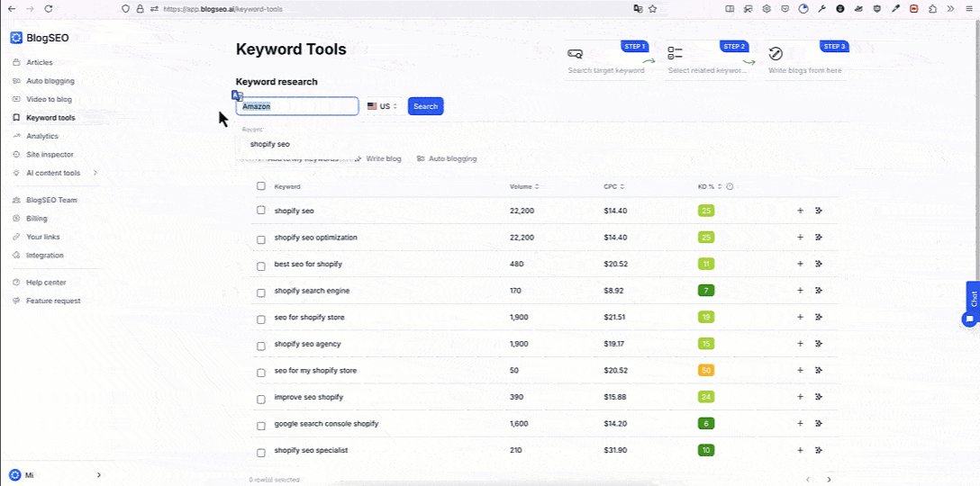980x486 pixels.
Task: Click the Step 3 Write blogs card
Action: point(807,59)
